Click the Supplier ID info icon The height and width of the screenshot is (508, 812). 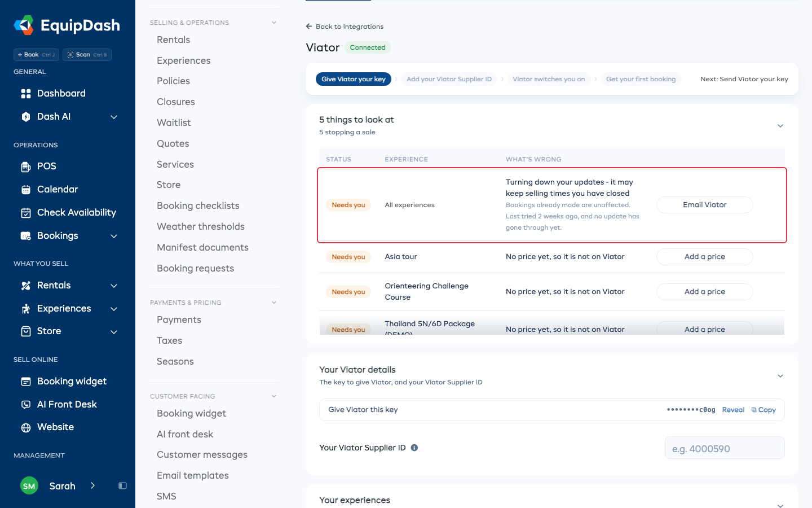click(414, 448)
